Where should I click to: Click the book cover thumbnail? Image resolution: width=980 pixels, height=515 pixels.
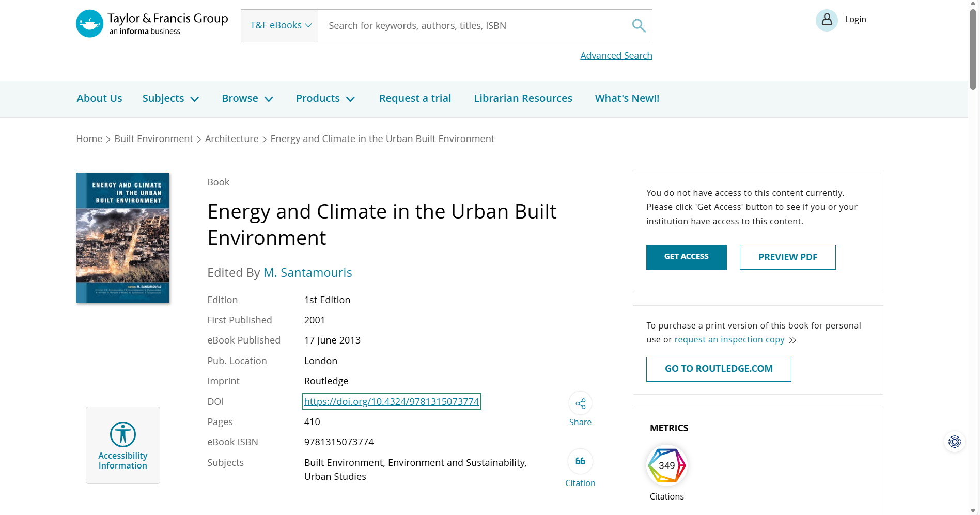tap(122, 238)
